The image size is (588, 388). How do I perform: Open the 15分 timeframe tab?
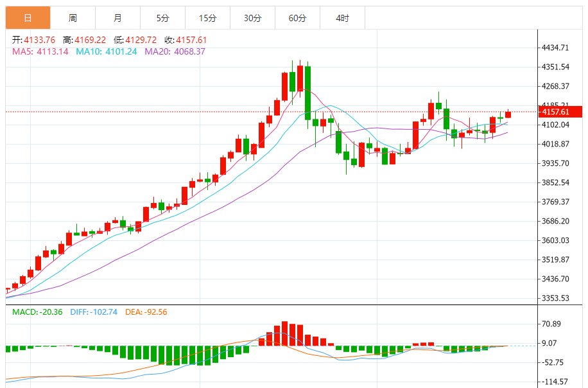point(208,17)
